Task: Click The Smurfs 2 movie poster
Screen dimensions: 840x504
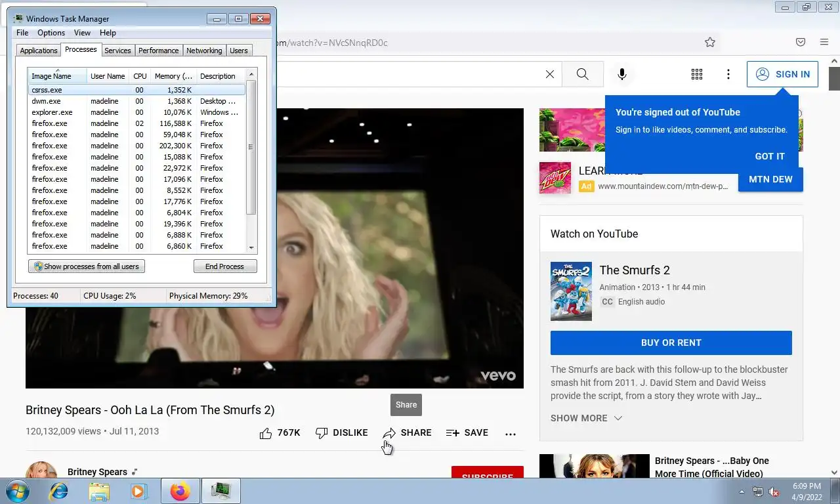Action: (x=571, y=291)
